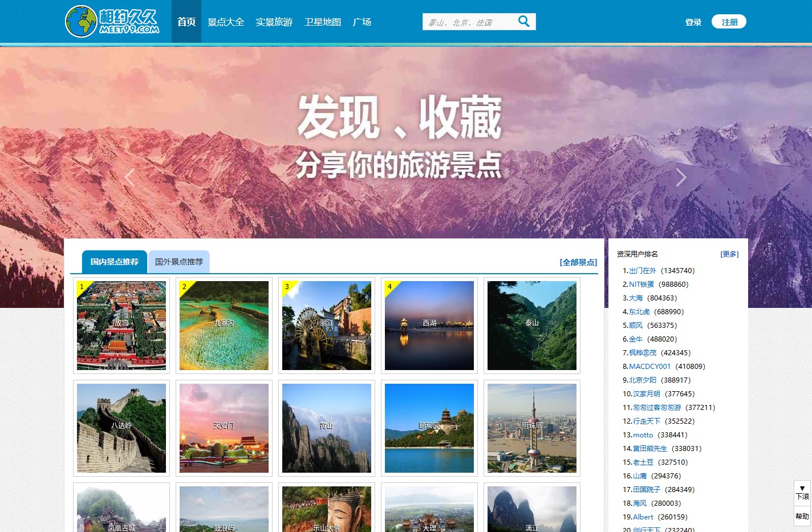Click the search magnifier icon

click(x=523, y=22)
